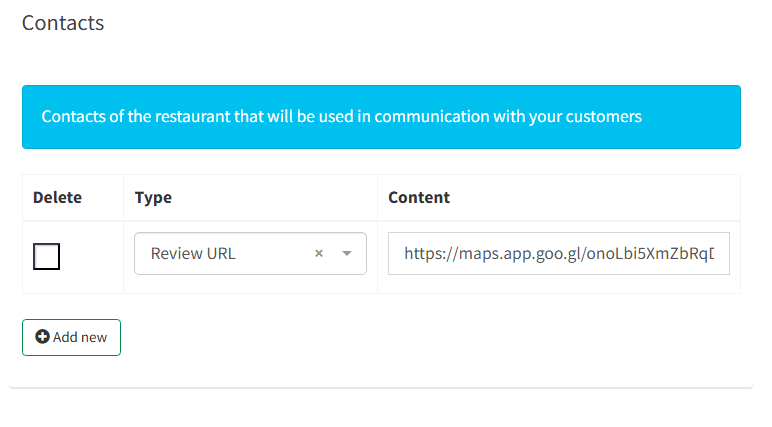Click the plus circle icon in Add new

[x=42, y=337]
